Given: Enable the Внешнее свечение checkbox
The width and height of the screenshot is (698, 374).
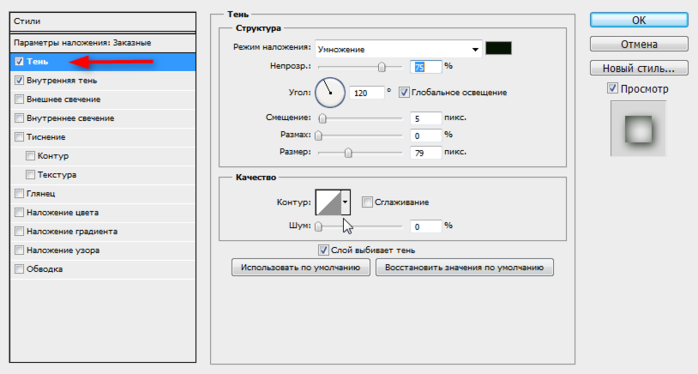Looking at the screenshot, I should [x=19, y=99].
